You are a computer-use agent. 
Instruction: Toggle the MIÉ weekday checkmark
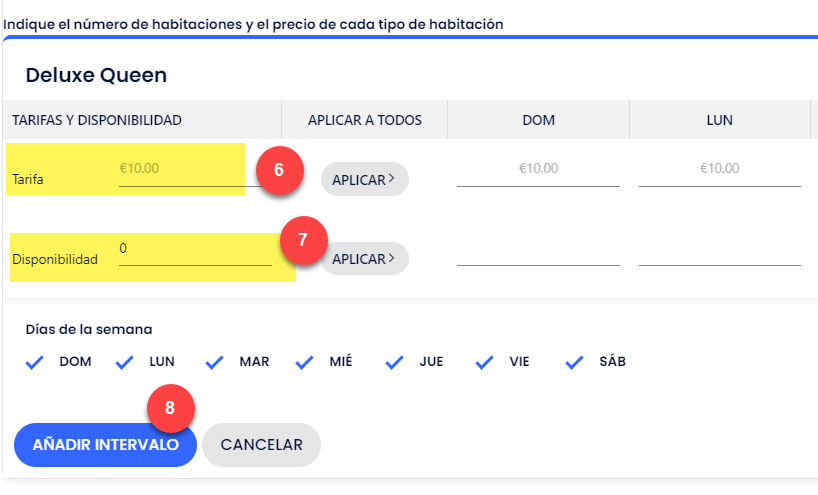click(x=305, y=362)
